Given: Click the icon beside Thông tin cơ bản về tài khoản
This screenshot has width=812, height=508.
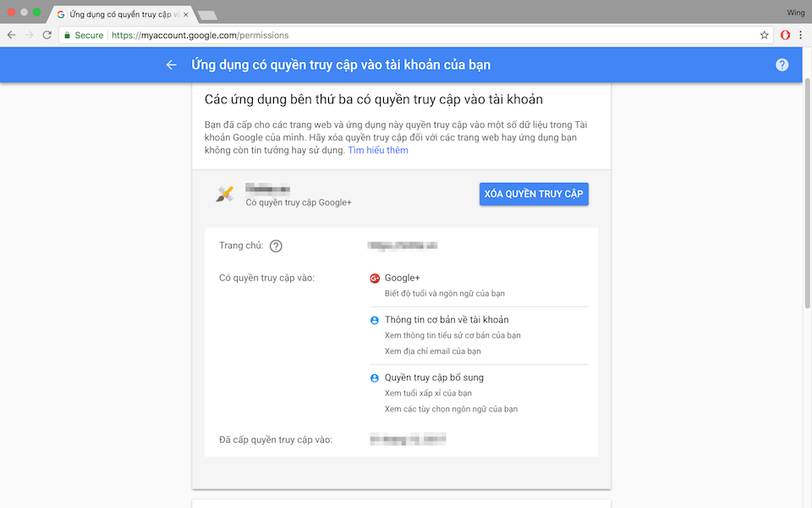Looking at the screenshot, I should (375, 320).
